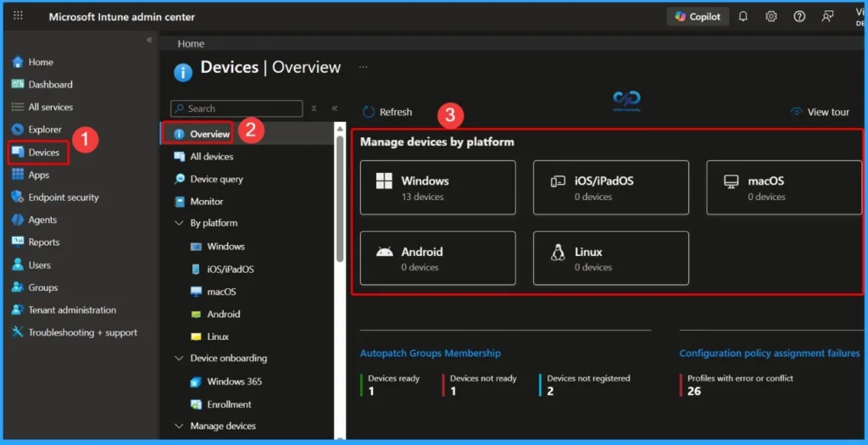Image resolution: width=868 pixels, height=445 pixels.
Task: Click Profiles with error or conflict count
Action: 694,392
